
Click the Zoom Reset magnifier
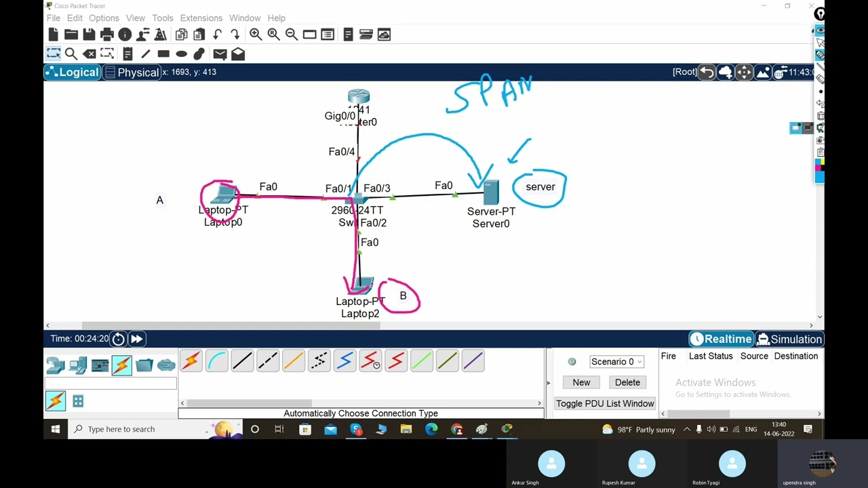[x=273, y=35]
